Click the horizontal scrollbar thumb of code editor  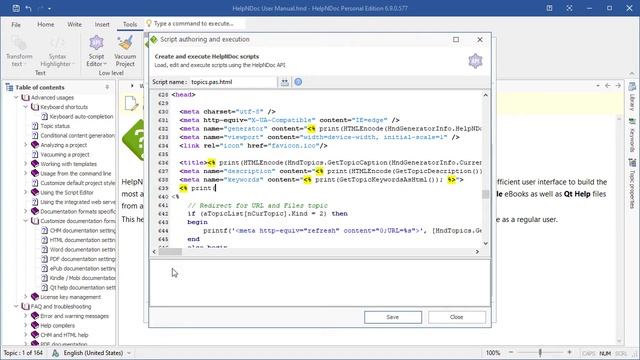170,252
